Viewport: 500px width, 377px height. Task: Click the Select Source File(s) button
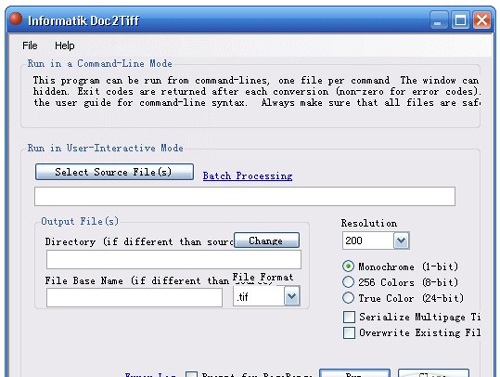(x=114, y=172)
